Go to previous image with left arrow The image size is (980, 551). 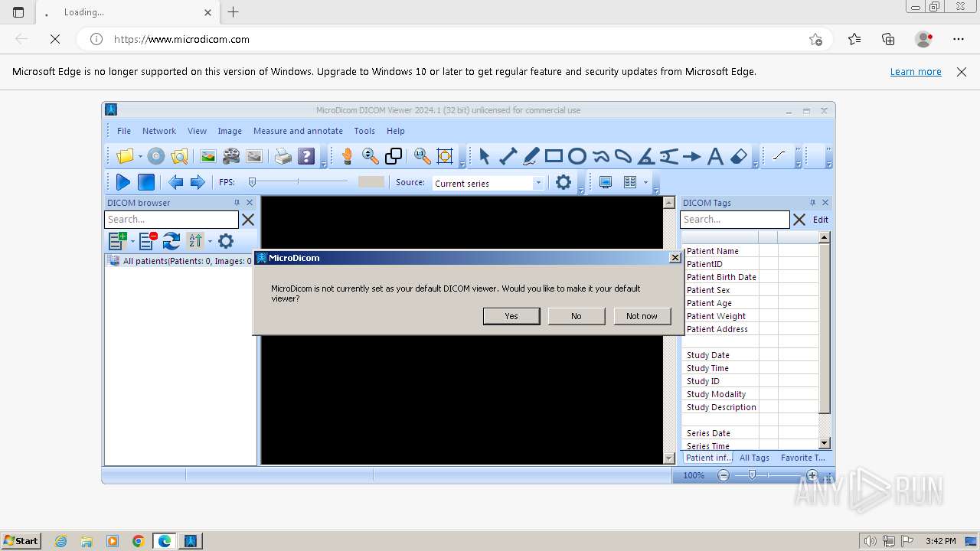(x=175, y=182)
